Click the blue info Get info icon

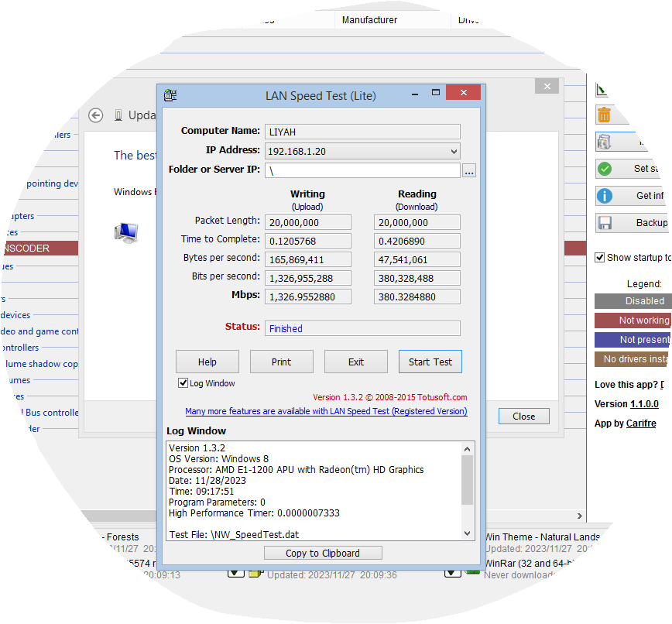click(x=605, y=196)
